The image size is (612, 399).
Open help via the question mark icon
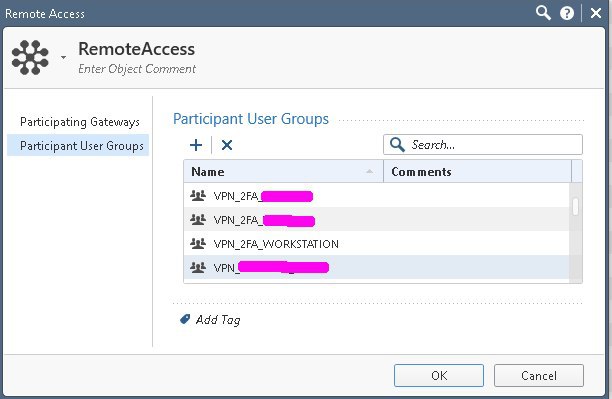[567, 13]
